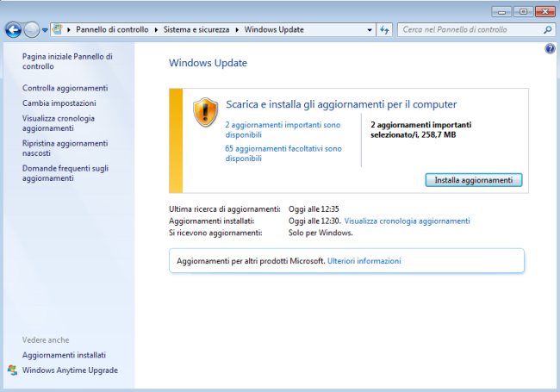The width and height of the screenshot is (560, 392).
Task: Maximize the Windows Update window
Action: point(523,12)
